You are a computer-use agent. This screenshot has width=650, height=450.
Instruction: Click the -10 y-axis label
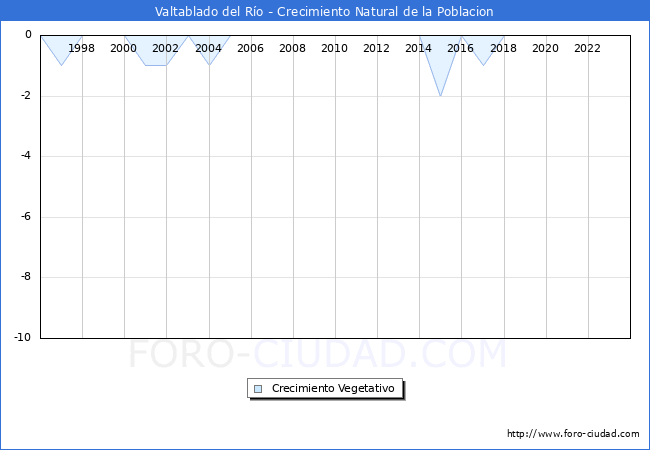[x=23, y=337]
